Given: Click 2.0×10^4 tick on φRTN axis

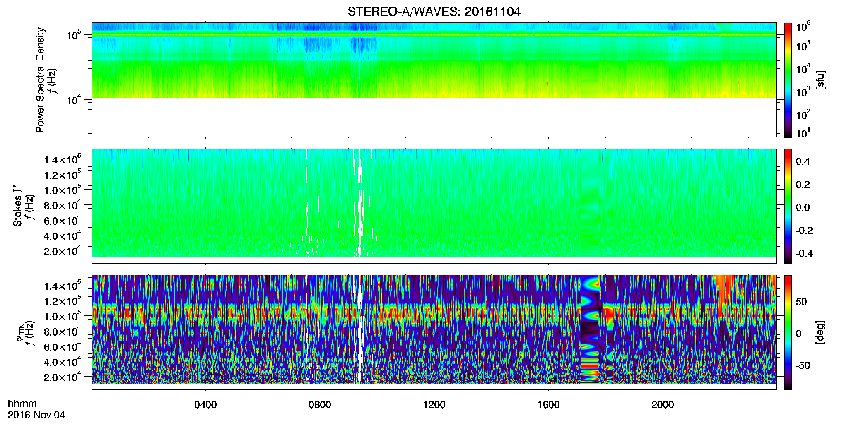Looking at the screenshot, I should coord(63,377).
